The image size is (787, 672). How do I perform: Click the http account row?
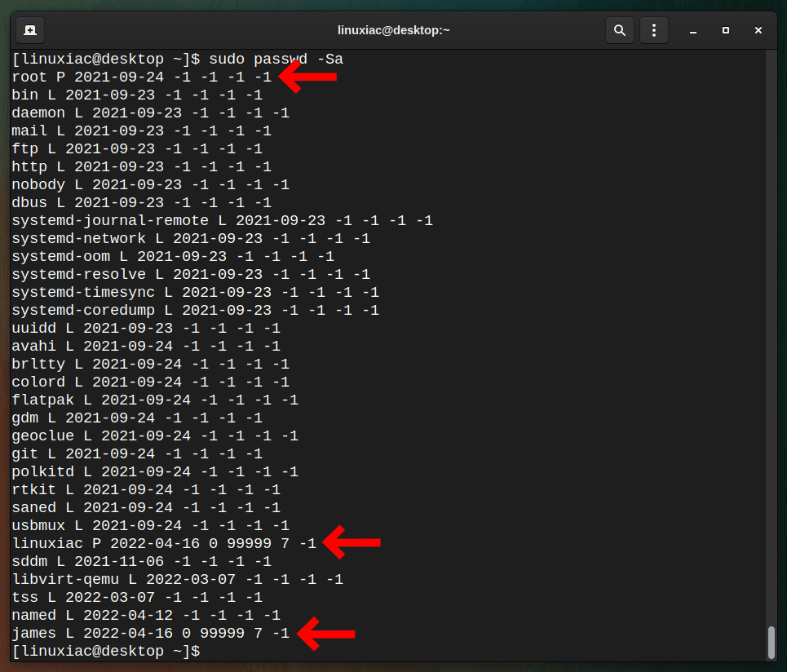click(x=142, y=167)
